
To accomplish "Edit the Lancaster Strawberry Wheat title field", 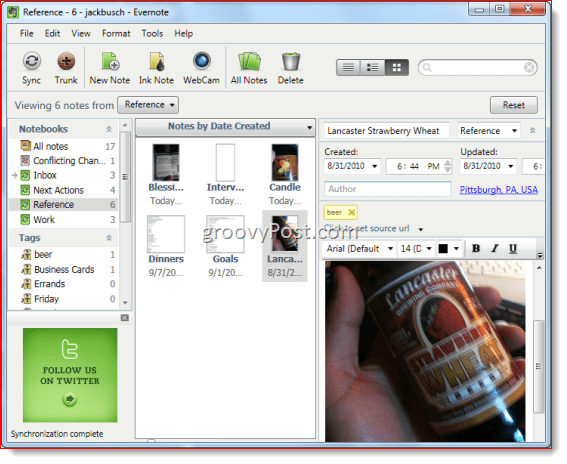I will pos(386,131).
